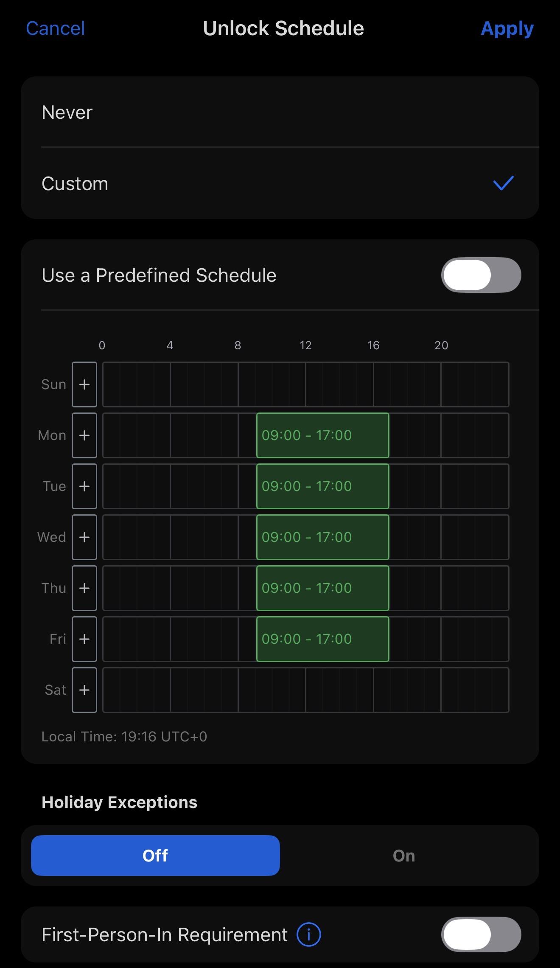Open First-Person-In Requirement info tooltip
Screen dimensions: 560x968
click(309, 934)
